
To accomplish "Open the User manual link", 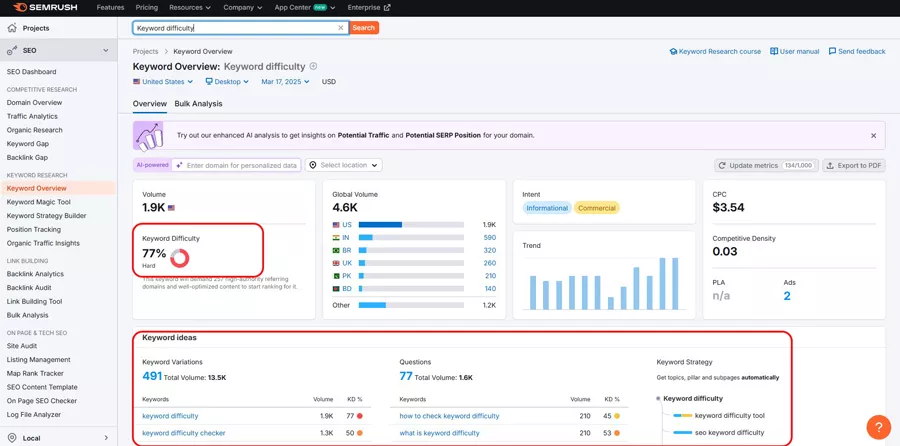I will [800, 52].
